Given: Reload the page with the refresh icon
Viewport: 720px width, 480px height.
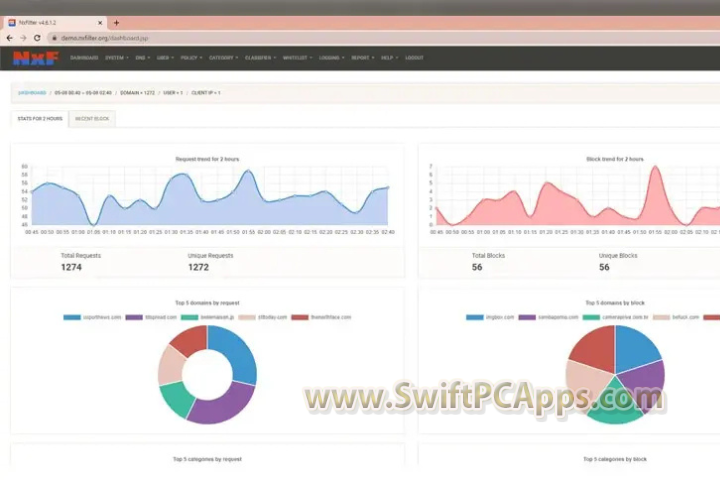Looking at the screenshot, I should tap(37, 38).
